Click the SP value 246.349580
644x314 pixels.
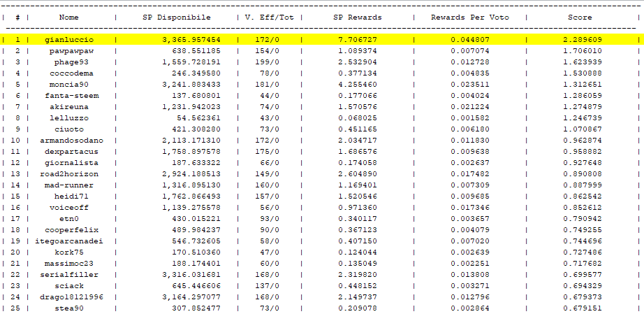196,73
